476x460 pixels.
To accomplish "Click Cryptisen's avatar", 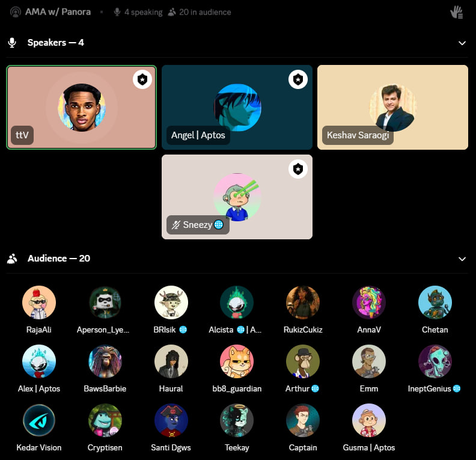I will 105,420.
